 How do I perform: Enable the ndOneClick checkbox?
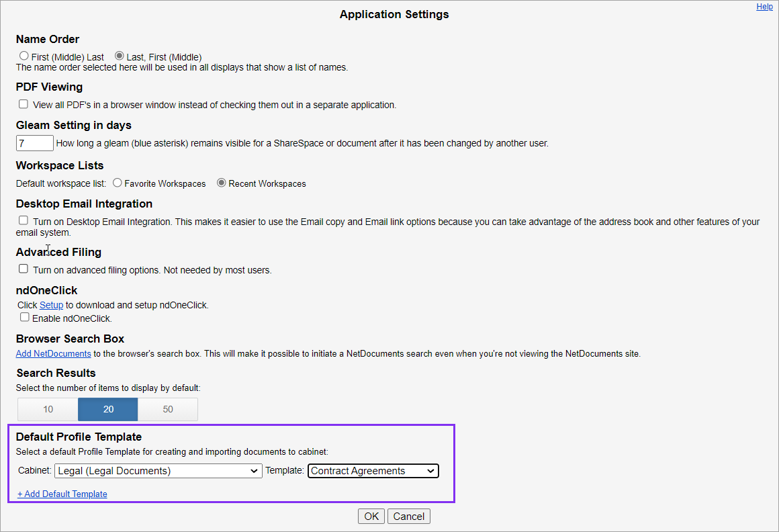25,318
